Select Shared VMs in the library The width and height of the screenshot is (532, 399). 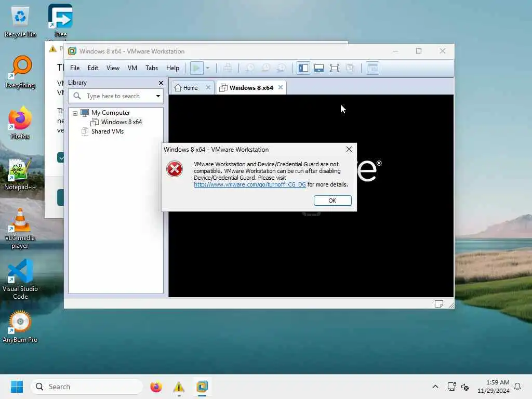[107, 131]
